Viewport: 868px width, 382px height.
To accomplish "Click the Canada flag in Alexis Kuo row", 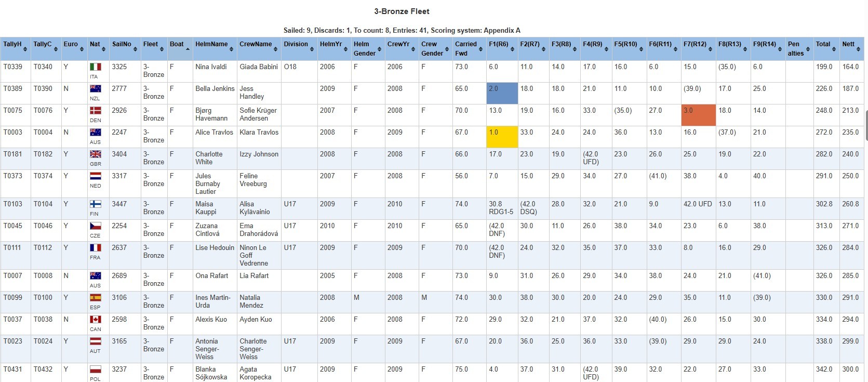I will click(96, 320).
